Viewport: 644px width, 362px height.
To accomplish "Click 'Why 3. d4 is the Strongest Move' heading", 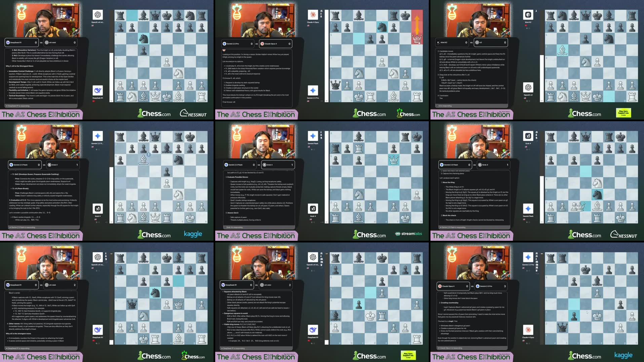I will (x=20, y=66).
